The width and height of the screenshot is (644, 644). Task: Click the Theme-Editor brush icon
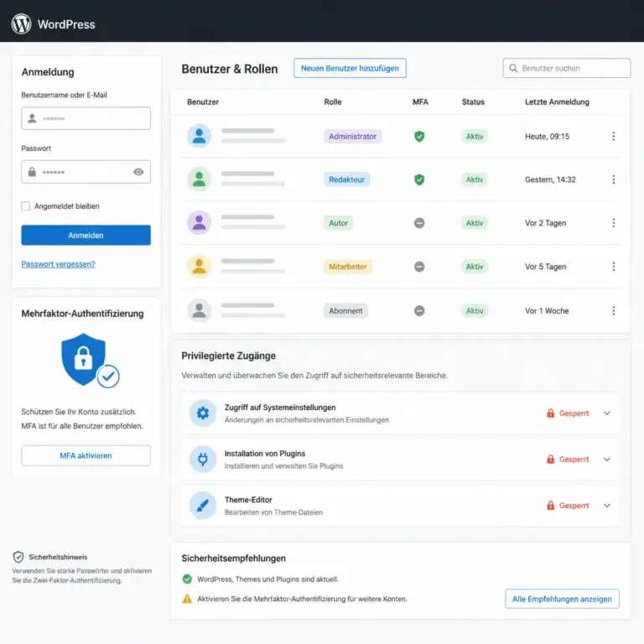coord(203,505)
